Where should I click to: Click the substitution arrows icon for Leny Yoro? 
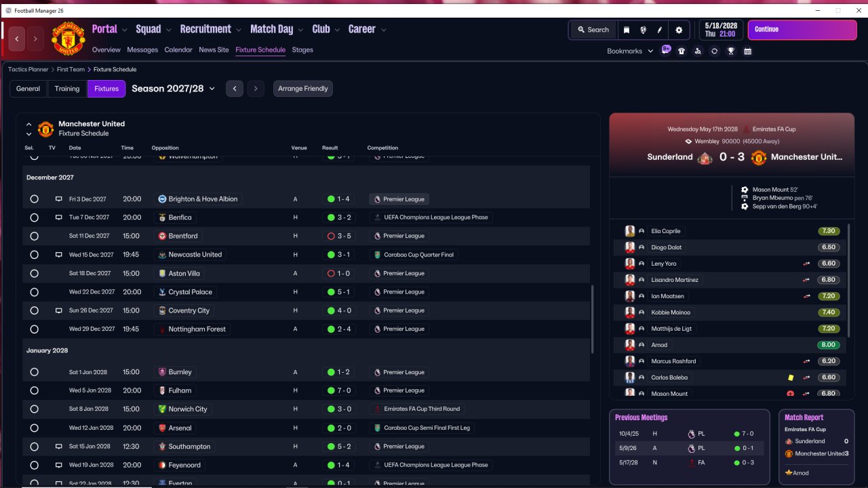(807, 264)
